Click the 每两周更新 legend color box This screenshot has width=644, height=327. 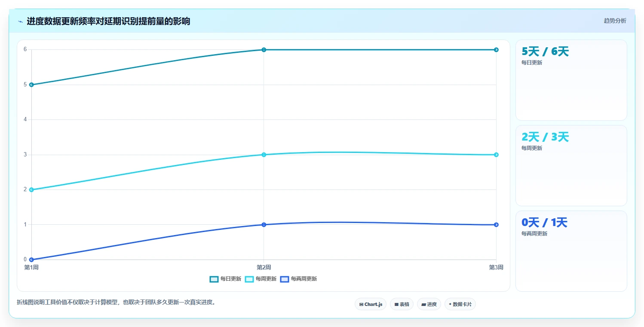point(285,279)
